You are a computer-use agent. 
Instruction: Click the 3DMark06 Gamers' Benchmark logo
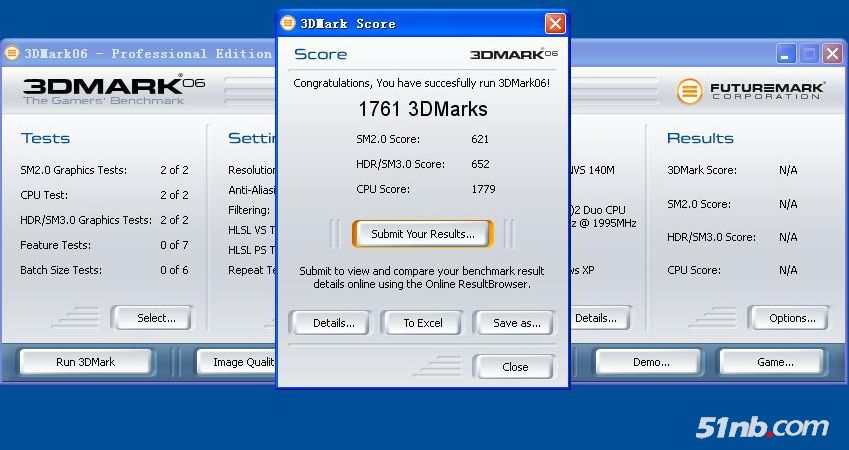pos(112,90)
